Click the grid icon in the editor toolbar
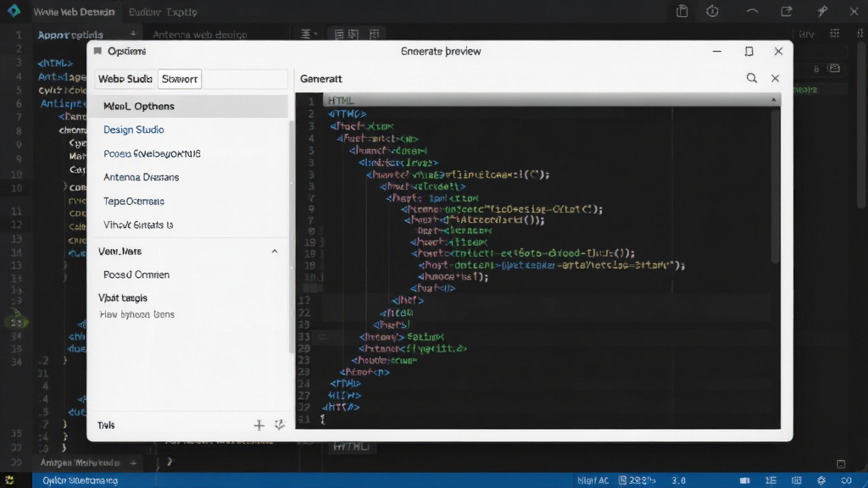 pyautogui.click(x=374, y=34)
